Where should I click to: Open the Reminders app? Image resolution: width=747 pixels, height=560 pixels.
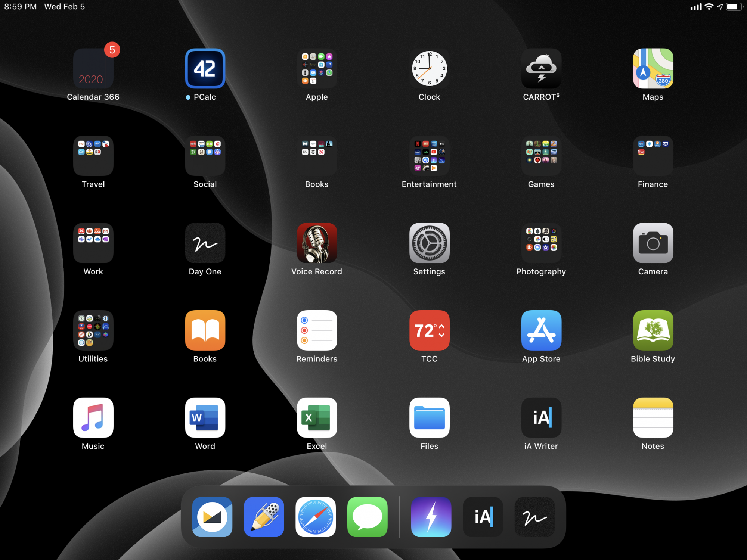[317, 330]
